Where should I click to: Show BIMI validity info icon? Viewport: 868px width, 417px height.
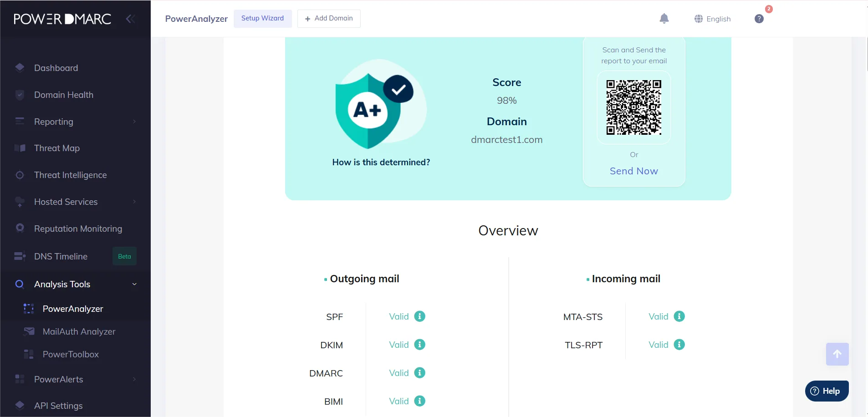420,401
